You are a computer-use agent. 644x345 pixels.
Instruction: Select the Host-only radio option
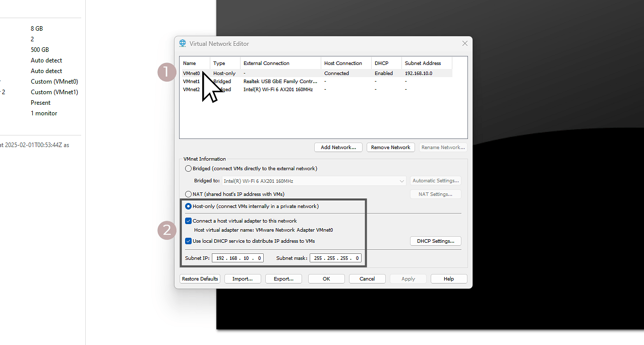click(x=189, y=206)
